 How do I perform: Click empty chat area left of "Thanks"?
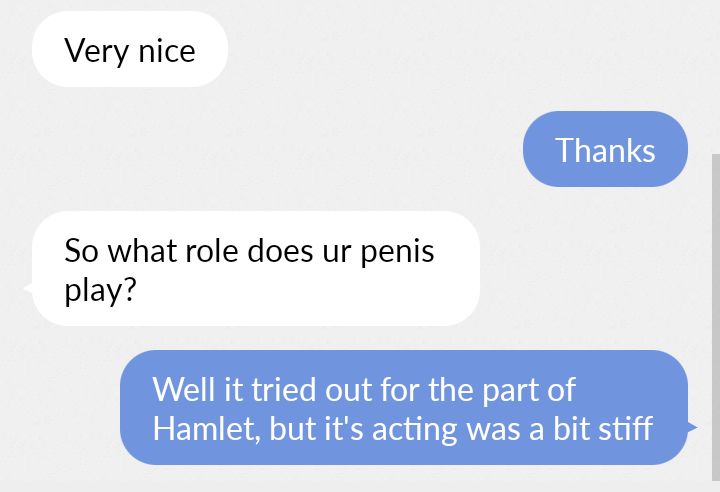pos(300,150)
